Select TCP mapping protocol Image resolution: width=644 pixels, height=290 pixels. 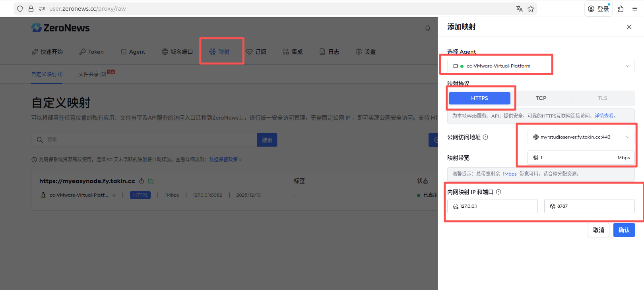coord(541,98)
